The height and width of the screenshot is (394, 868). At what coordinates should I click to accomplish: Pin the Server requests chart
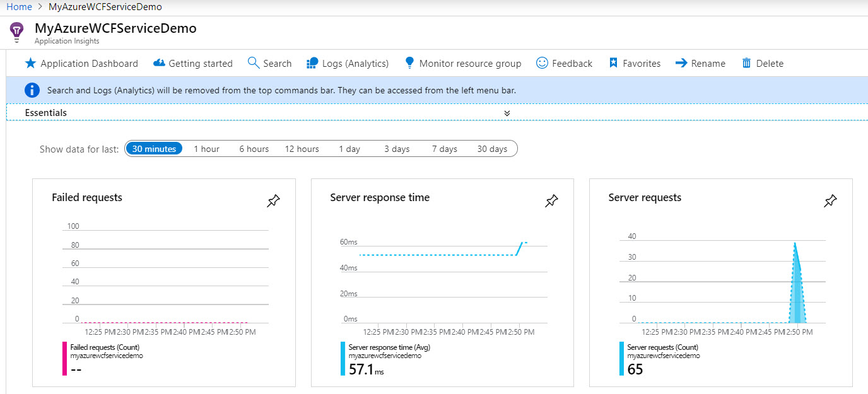click(x=830, y=201)
